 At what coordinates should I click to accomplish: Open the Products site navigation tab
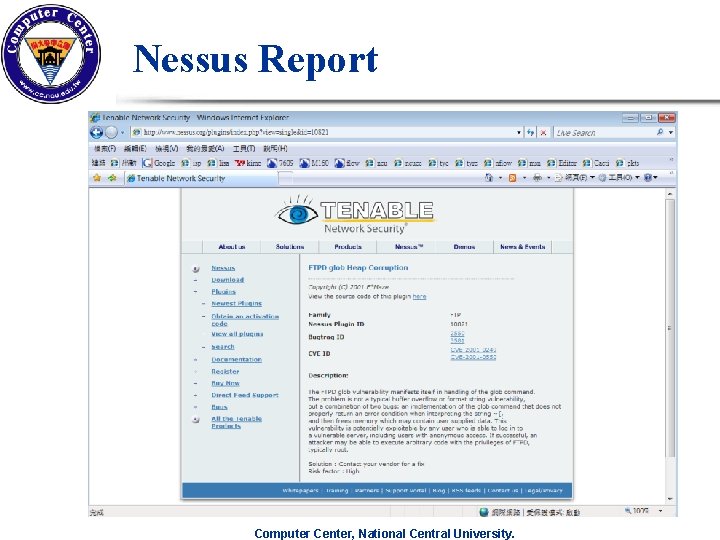tap(348, 247)
